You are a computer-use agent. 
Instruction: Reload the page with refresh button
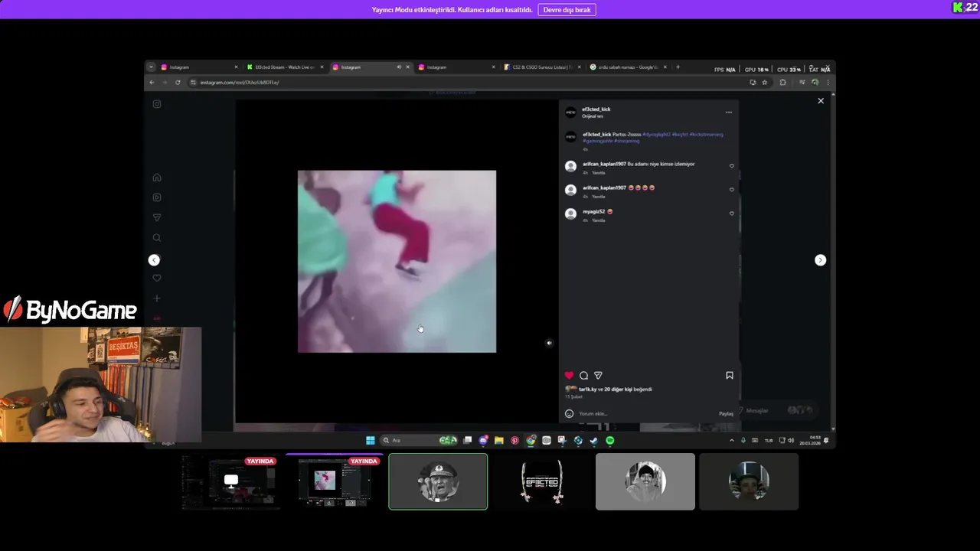(178, 83)
